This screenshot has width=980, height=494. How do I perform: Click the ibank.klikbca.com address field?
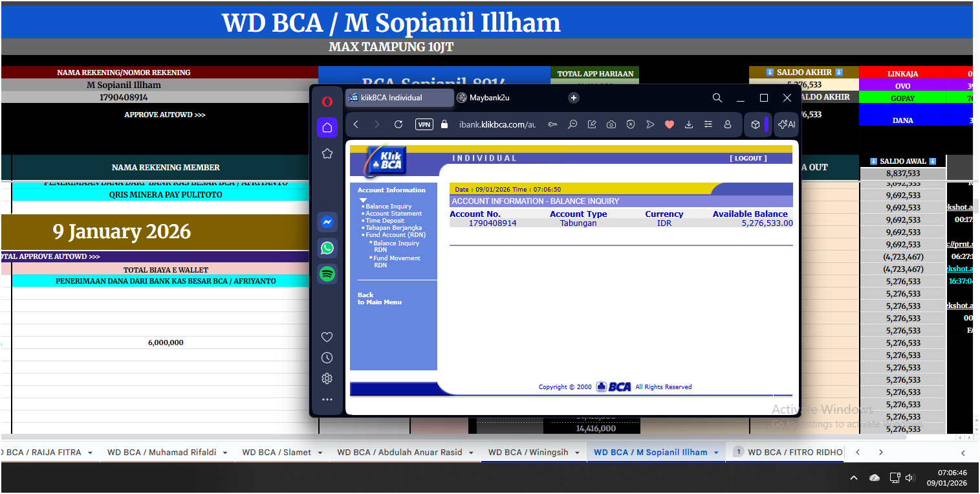[497, 124]
